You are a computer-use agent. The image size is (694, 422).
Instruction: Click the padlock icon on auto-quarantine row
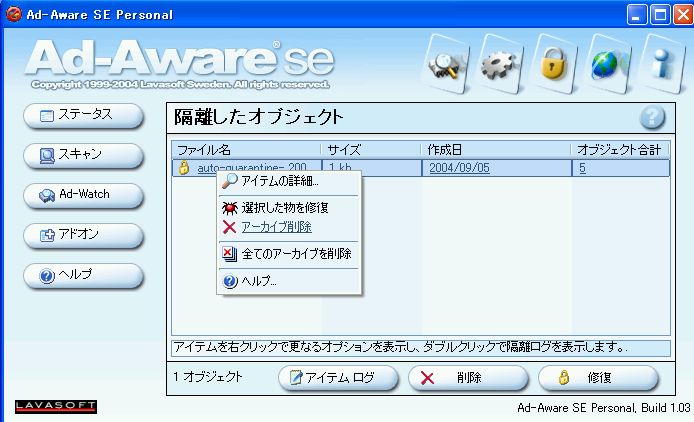click(x=184, y=168)
